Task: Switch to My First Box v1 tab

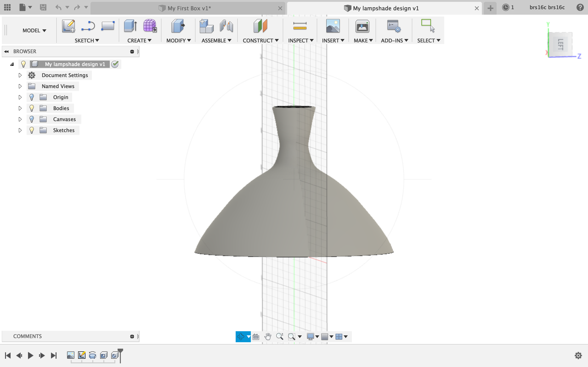Action: pyautogui.click(x=189, y=8)
